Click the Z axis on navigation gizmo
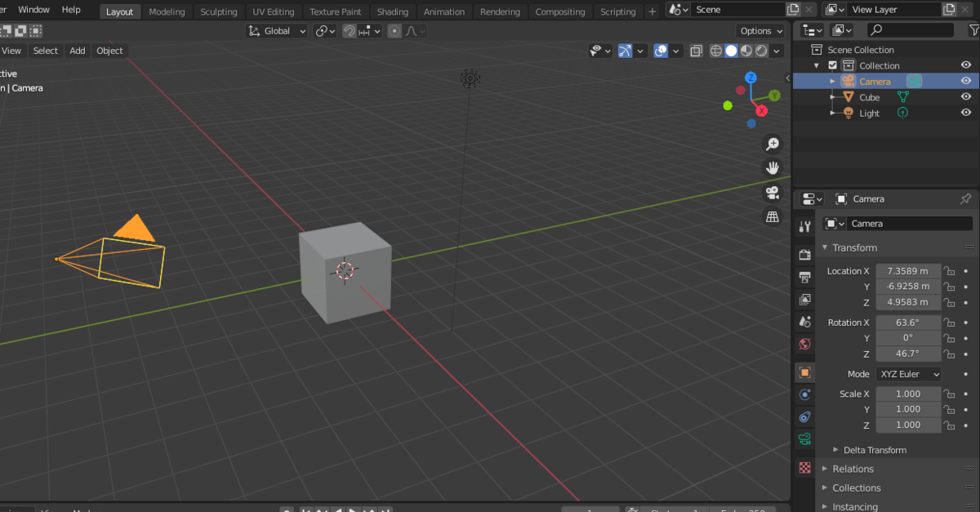980x512 pixels. (751, 78)
